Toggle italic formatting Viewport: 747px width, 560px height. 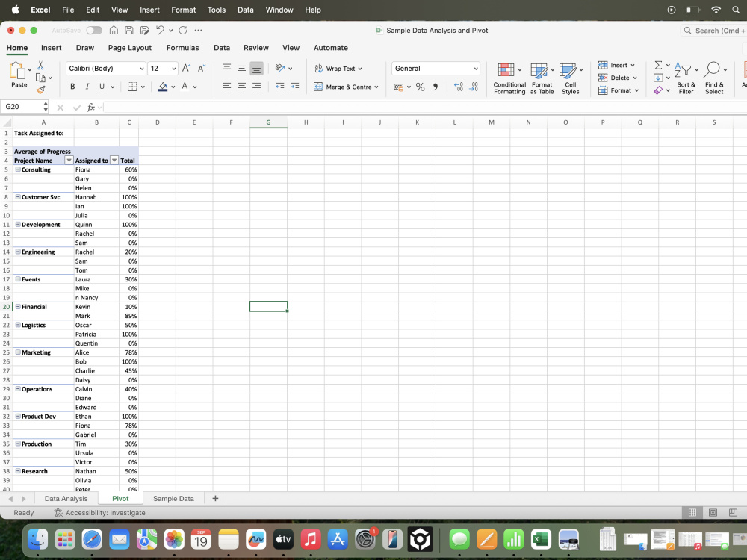[x=87, y=87]
